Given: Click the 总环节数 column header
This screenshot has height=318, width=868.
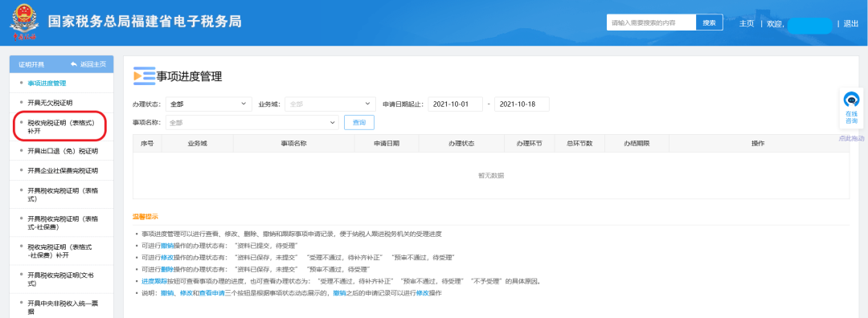Looking at the screenshot, I should (579, 143).
